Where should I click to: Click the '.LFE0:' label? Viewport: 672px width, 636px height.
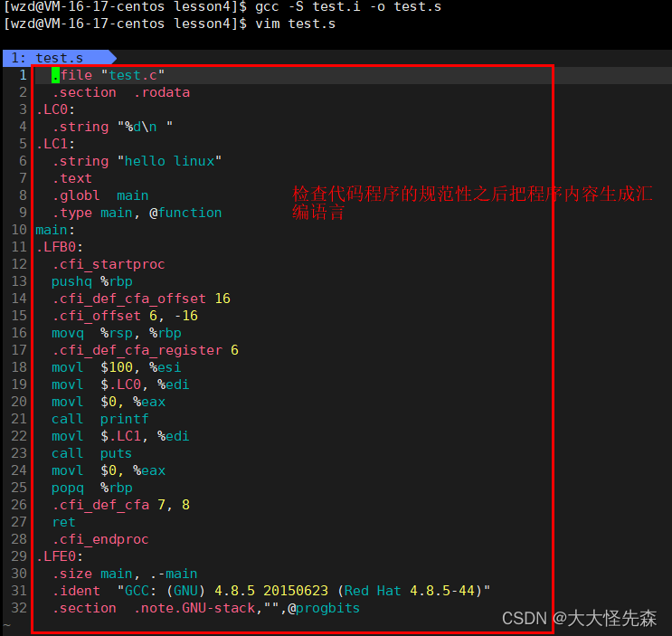click(60, 556)
